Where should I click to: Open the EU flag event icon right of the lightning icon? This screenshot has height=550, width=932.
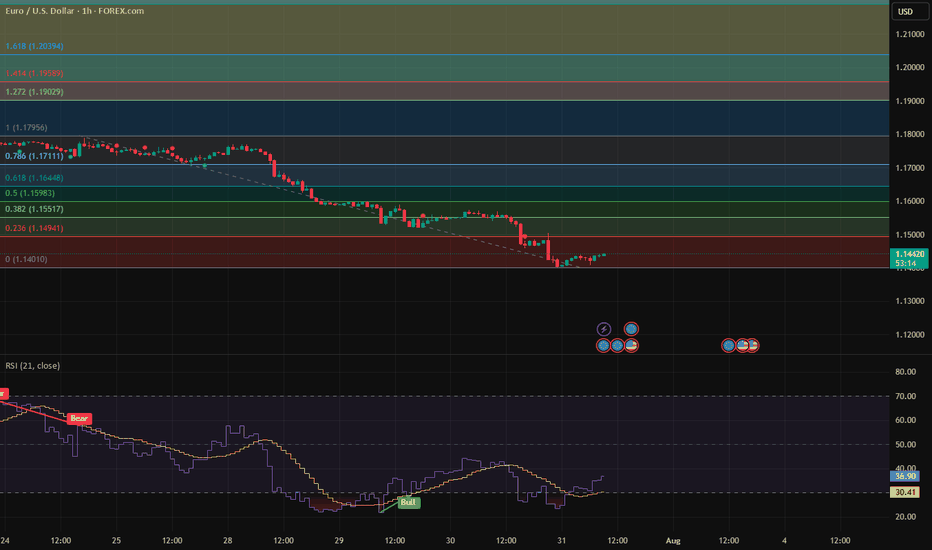[x=631, y=329]
